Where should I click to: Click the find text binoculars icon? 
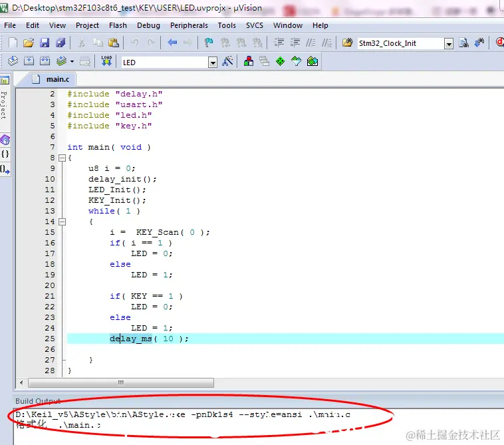point(463,43)
